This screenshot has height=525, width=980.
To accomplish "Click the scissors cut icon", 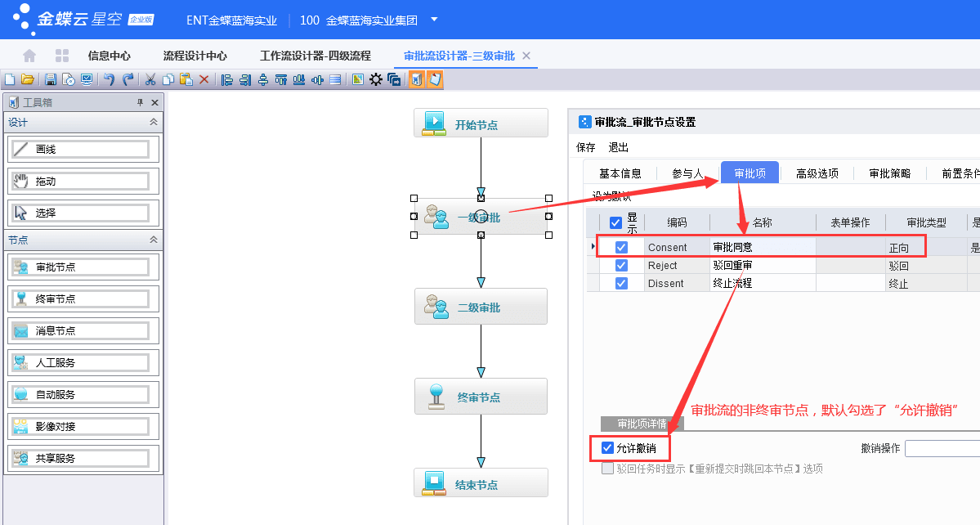I will [x=150, y=79].
